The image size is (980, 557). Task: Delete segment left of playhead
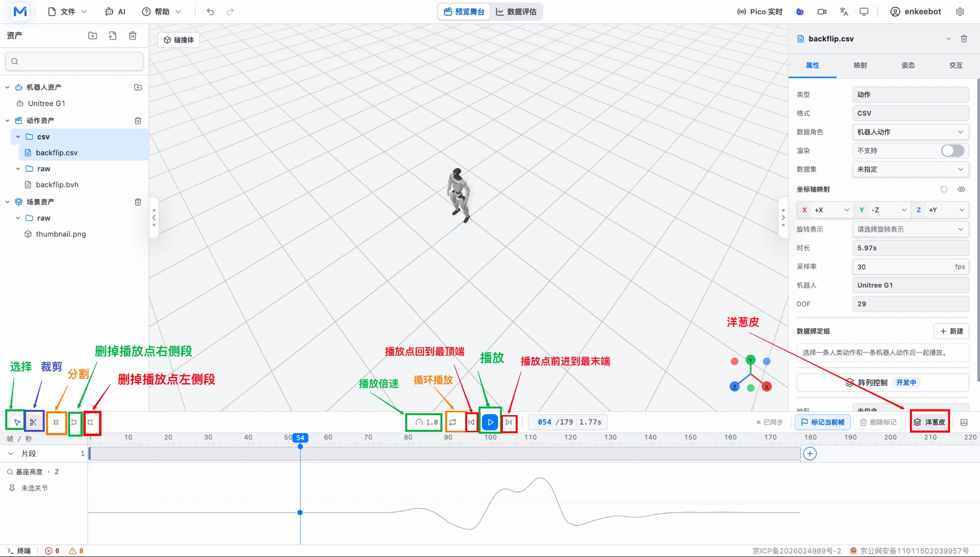[x=90, y=422]
